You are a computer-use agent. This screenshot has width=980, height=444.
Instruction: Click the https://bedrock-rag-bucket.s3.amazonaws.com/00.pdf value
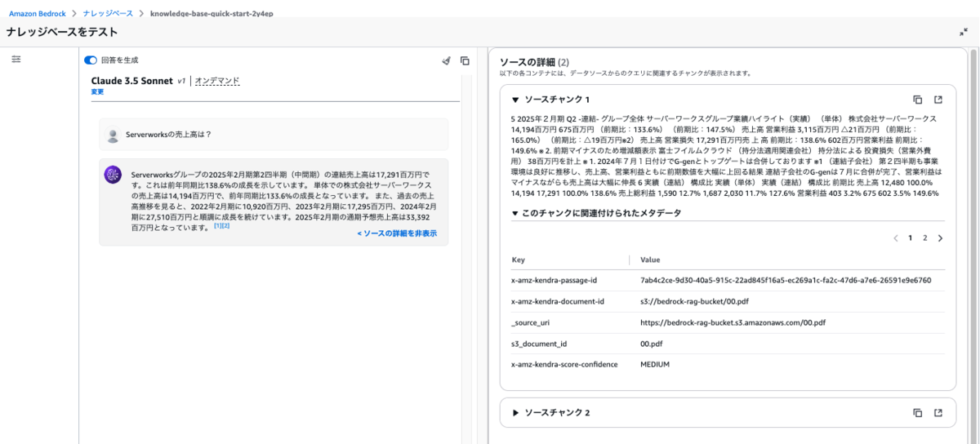coord(733,322)
